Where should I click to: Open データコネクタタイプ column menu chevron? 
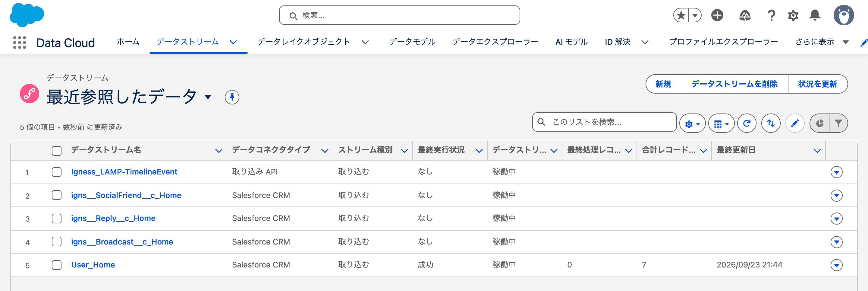pos(325,151)
